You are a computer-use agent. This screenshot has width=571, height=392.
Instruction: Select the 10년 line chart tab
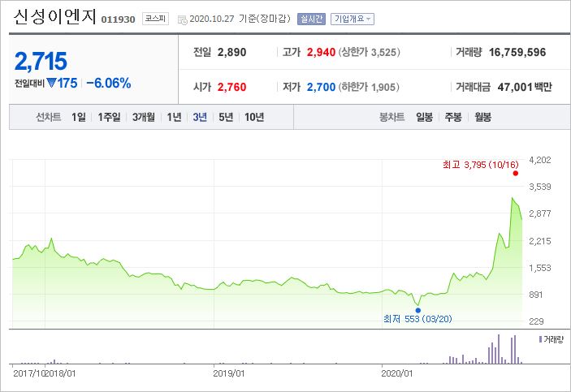254,117
